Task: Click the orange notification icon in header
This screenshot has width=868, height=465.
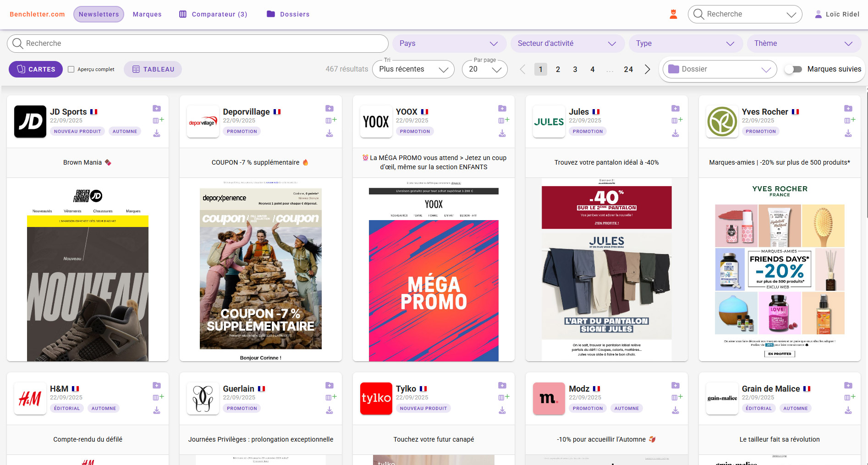Action: pos(673,14)
